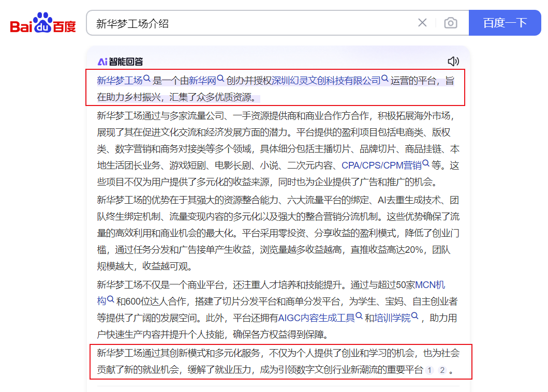The image size is (548, 392).
Task: Click search icon after MCN机构
Action: pos(110,299)
